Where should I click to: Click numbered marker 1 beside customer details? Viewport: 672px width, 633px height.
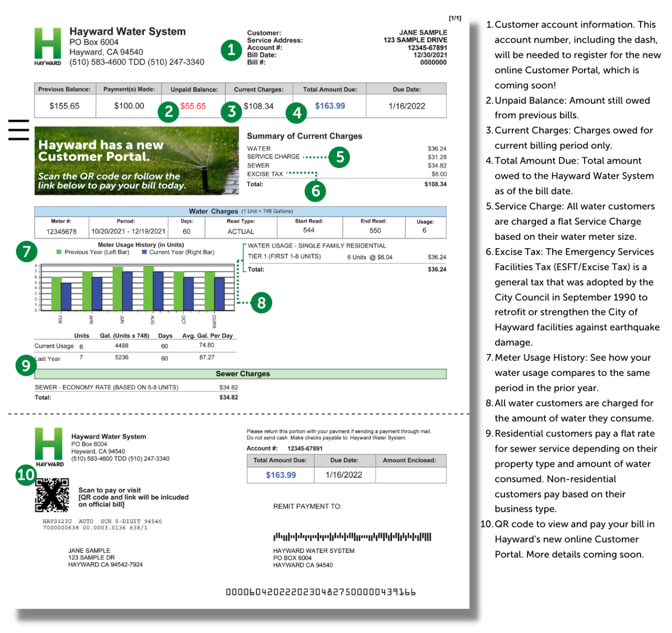tap(231, 50)
